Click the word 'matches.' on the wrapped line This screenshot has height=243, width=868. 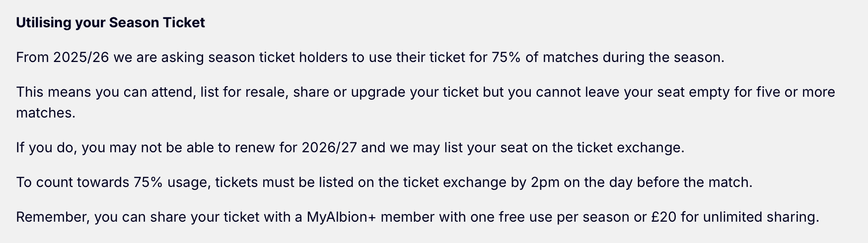46,113
